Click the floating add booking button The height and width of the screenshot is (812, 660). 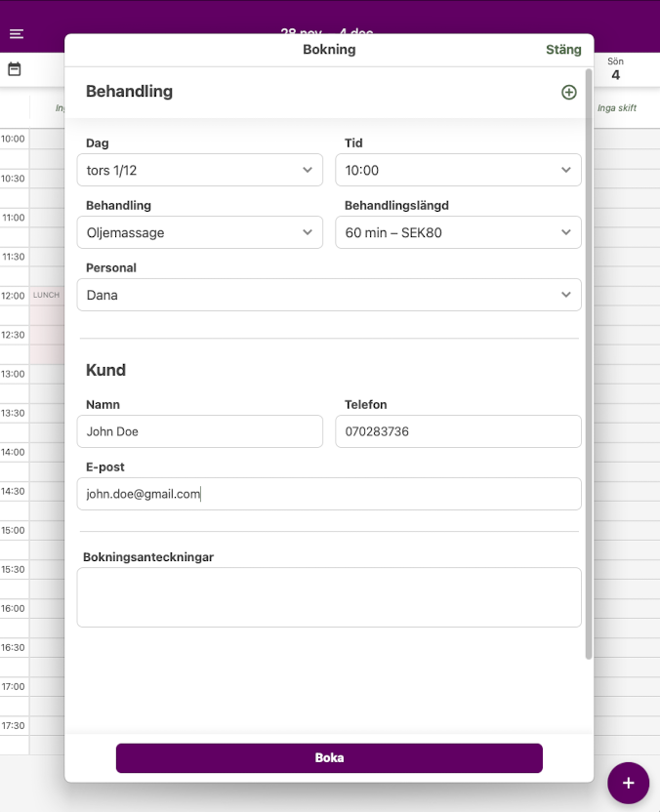pos(628,783)
